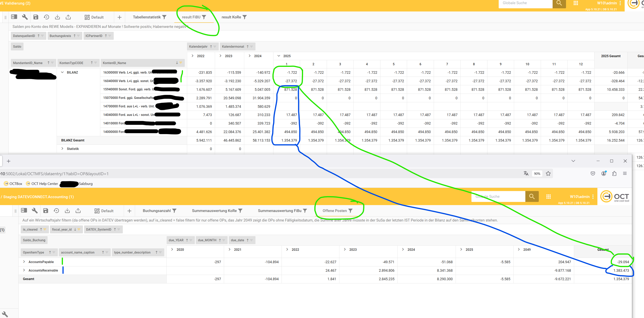644x318 pixels.
Task: Click the wrench settings icon in the top toolbar
Action: 25,17
